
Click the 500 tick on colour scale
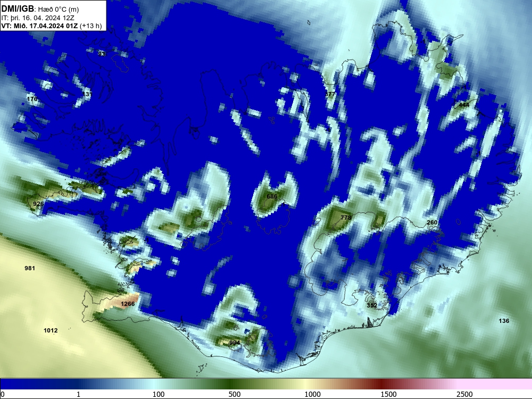235,394
